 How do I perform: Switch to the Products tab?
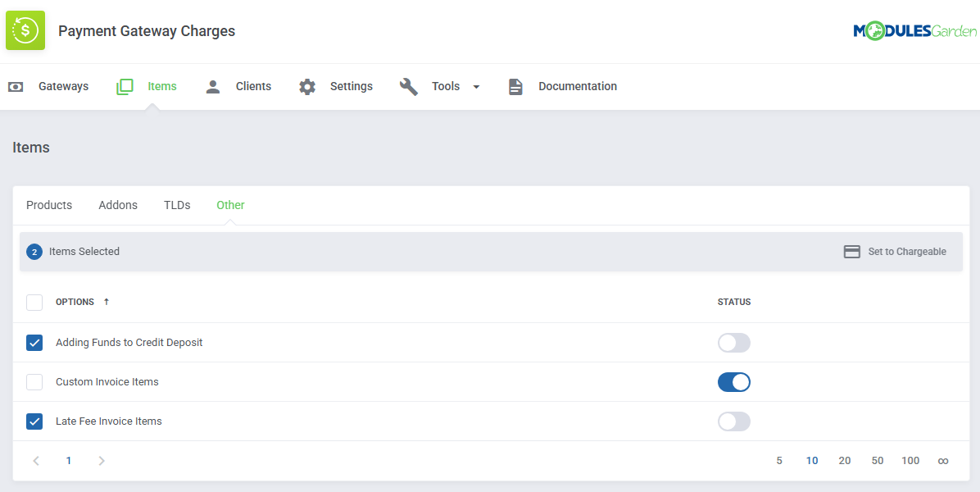pyautogui.click(x=49, y=205)
